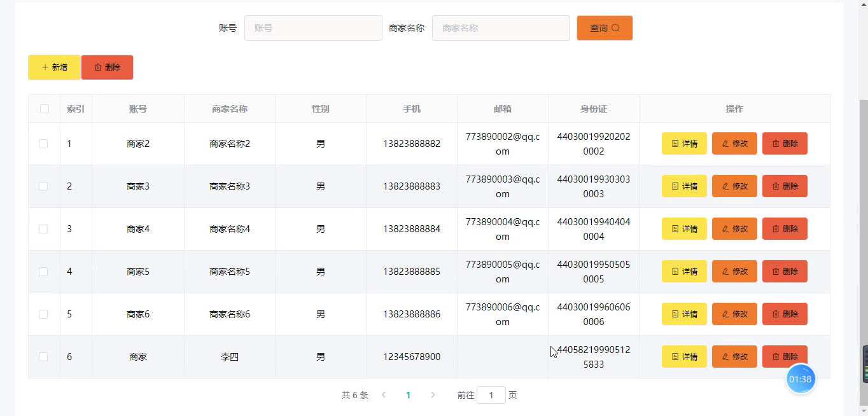Click phone number 13823888885
The width and height of the screenshot is (868, 416).
point(412,272)
